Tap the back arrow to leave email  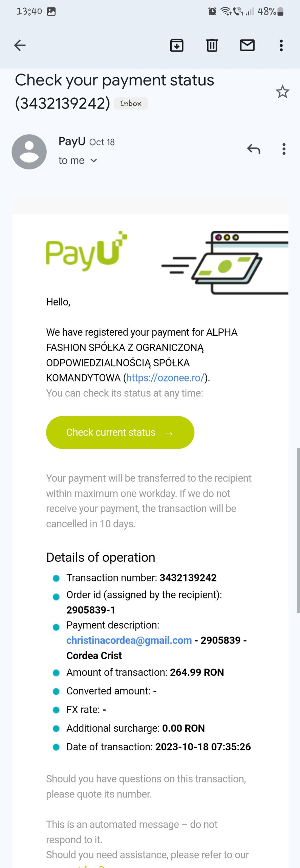[20, 45]
